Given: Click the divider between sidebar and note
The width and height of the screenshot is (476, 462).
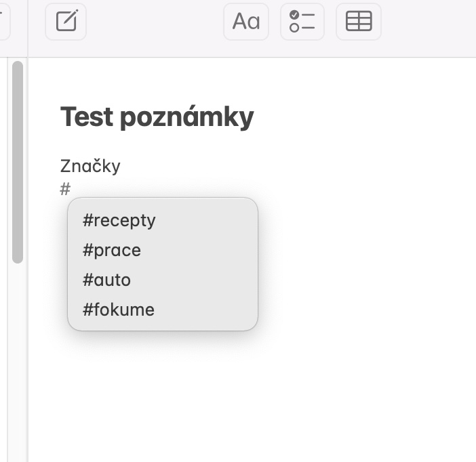Looking at the screenshot, I should coord(28,257).
